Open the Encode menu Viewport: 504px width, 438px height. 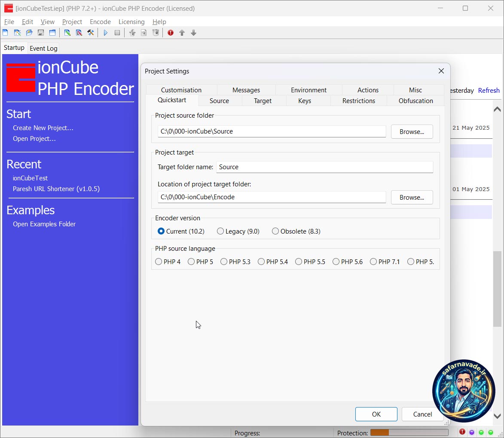(x=100, y=21)
